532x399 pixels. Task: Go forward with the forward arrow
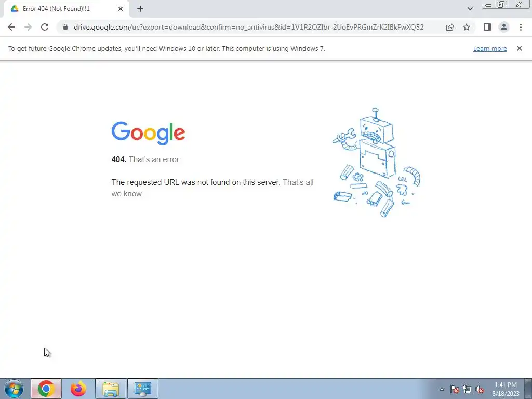tap(28, 27)
